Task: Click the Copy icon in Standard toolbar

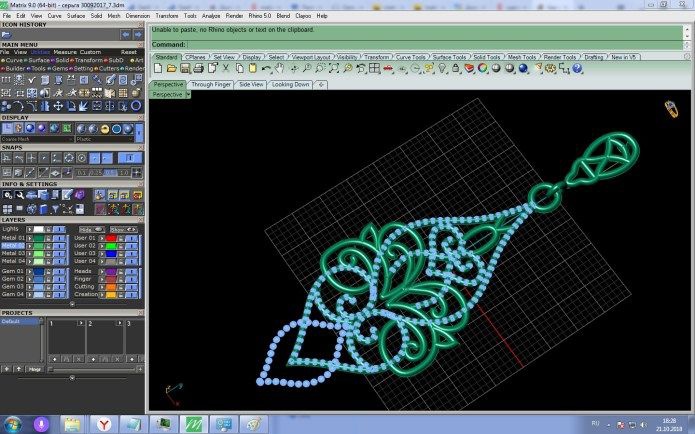Action: [x=239, y=68]
